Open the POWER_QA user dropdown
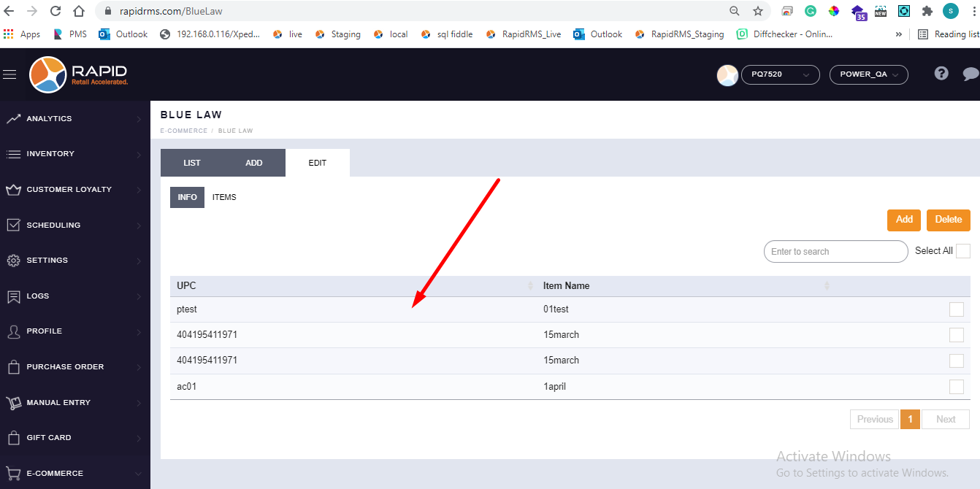 pyautogui.click(x=868, y=74)
